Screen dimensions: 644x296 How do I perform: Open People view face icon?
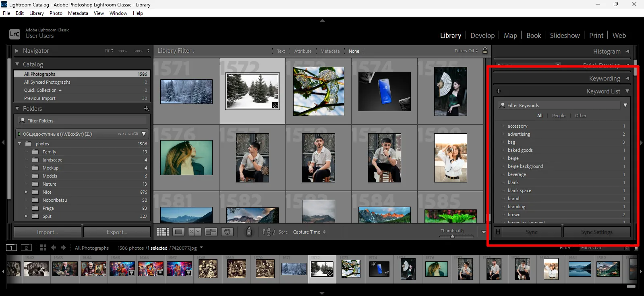227,232
